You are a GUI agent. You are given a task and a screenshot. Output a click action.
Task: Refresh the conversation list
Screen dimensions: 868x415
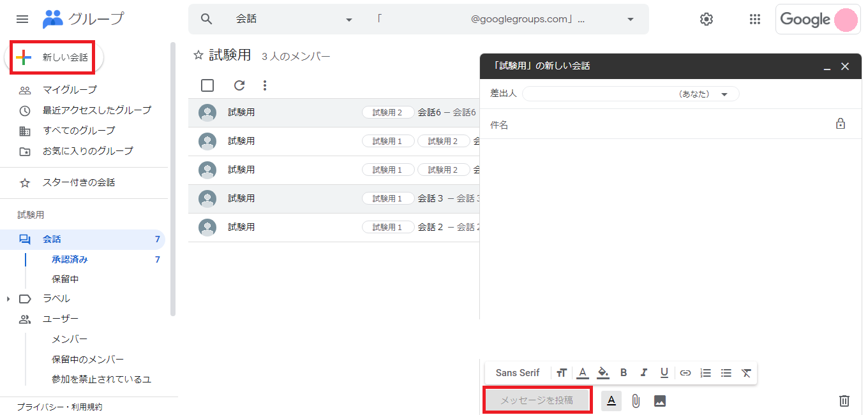[x=240, y=85]
